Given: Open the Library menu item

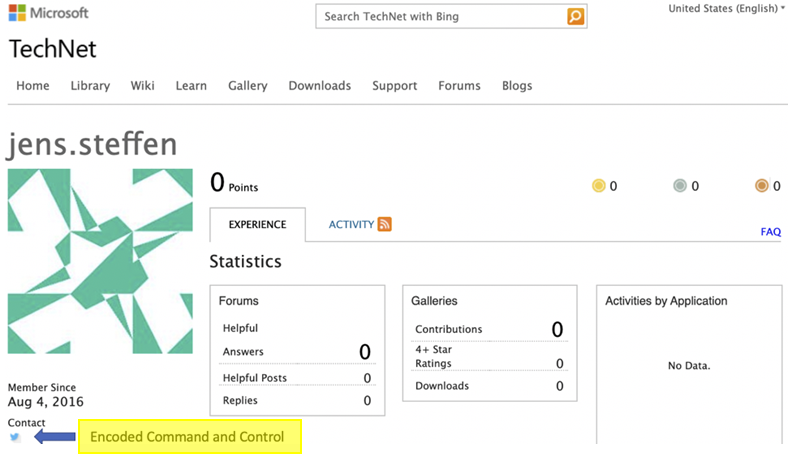Looking at the screenshot, I should click(90, 86).
